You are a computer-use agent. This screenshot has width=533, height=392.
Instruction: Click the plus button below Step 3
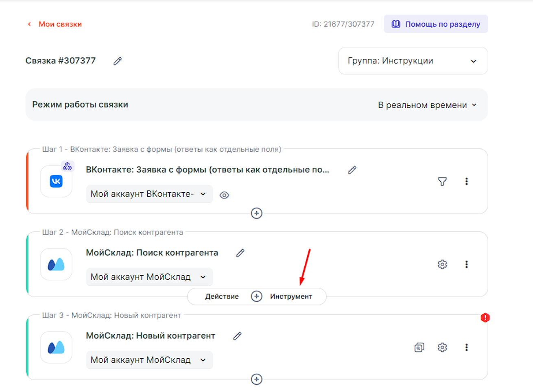point(256,379)
